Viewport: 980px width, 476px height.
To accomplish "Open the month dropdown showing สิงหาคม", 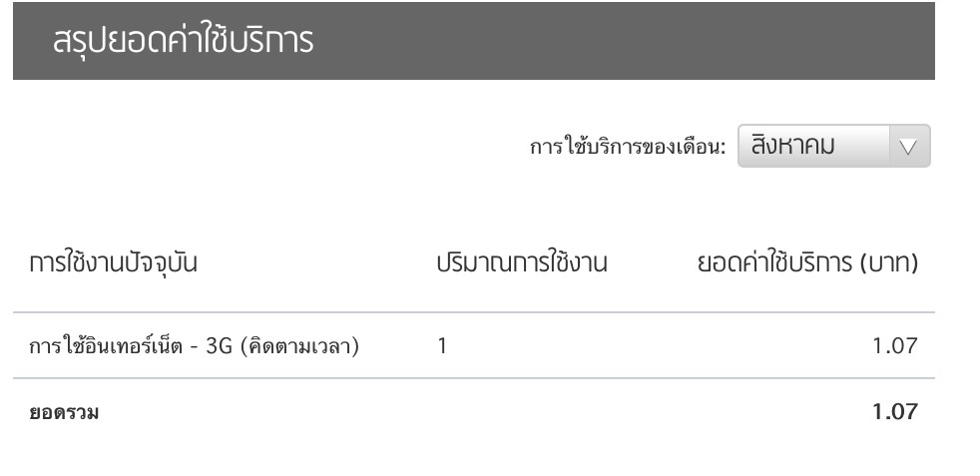I will coord(833,146).
